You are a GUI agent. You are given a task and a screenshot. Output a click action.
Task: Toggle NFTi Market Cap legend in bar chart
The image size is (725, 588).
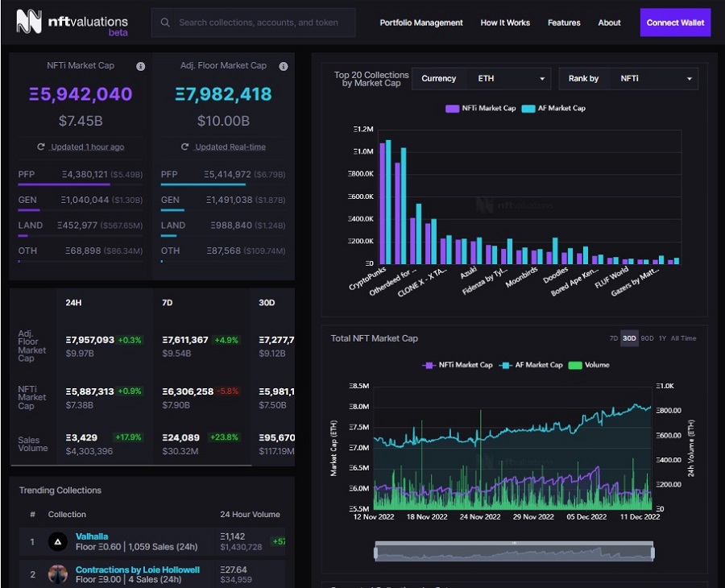pos(480,108)
